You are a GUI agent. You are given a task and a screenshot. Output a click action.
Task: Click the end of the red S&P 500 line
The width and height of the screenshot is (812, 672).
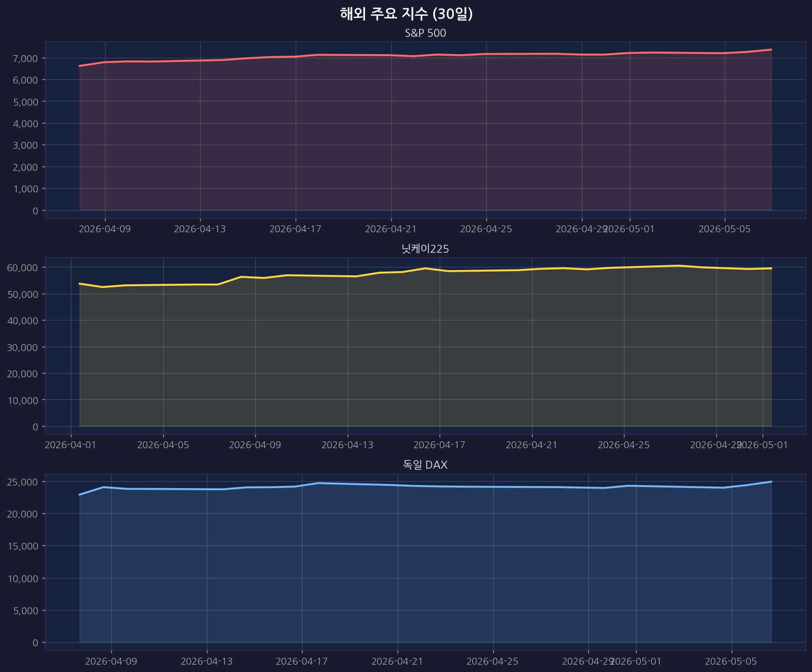771,49
